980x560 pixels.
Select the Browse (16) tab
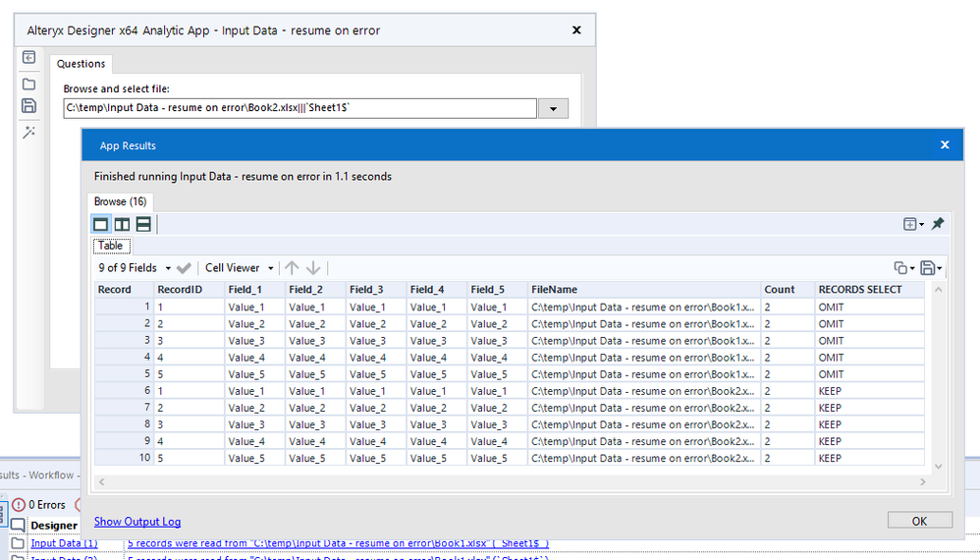[x=120, y=201]
